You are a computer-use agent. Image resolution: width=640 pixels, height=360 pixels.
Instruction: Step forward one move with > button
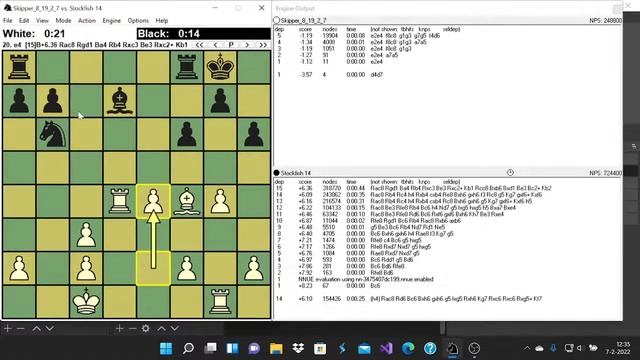click(x=247, y=45)
